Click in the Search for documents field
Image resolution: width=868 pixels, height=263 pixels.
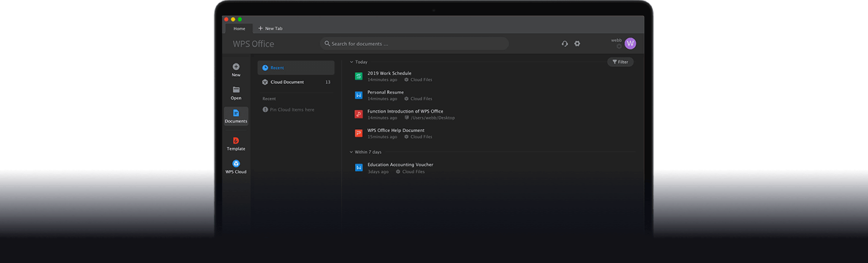coord(414,43)
